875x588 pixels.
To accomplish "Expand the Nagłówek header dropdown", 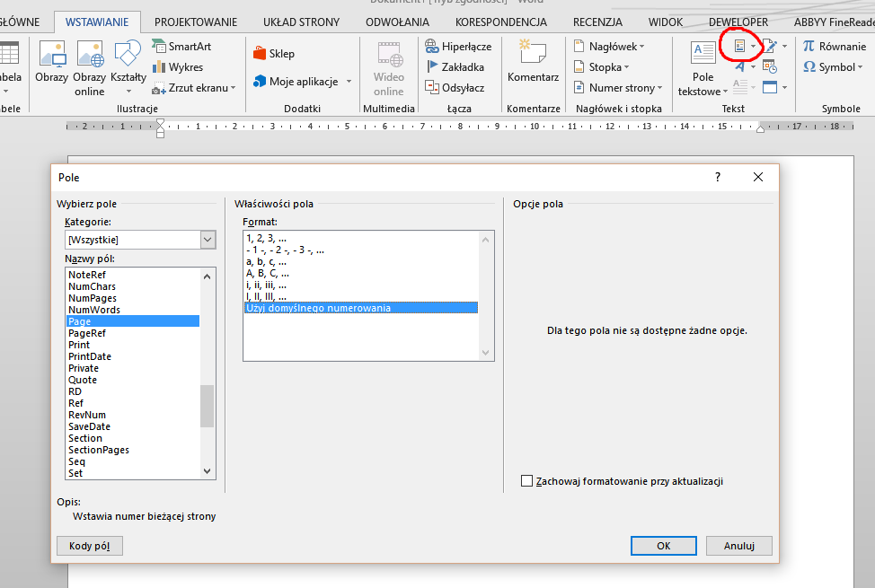I will (x=611, y=46).
